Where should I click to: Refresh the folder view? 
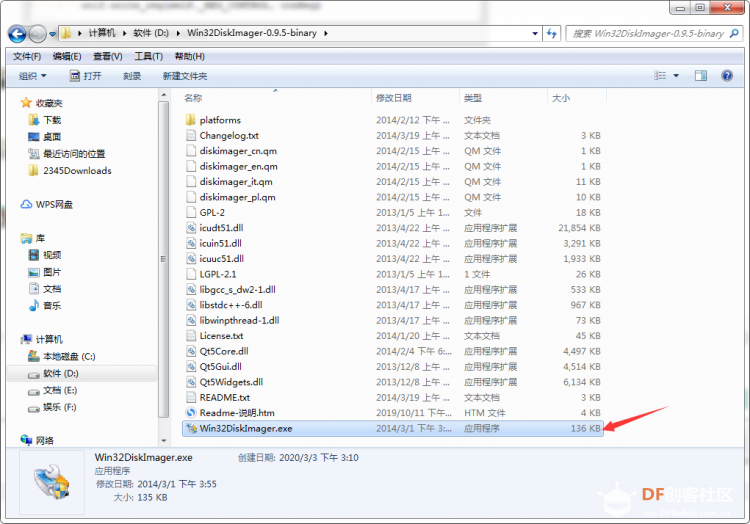[551, 33]
